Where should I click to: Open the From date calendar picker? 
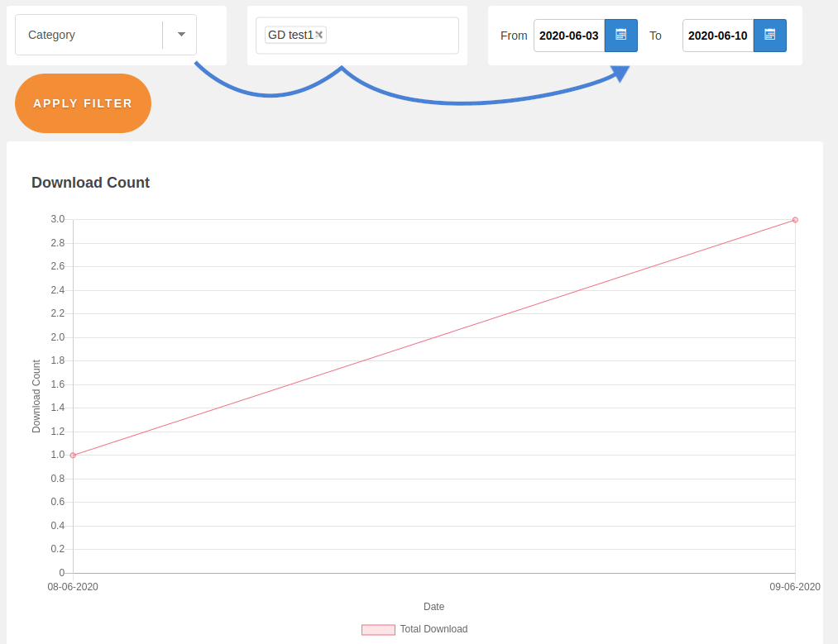pos(620,36)
